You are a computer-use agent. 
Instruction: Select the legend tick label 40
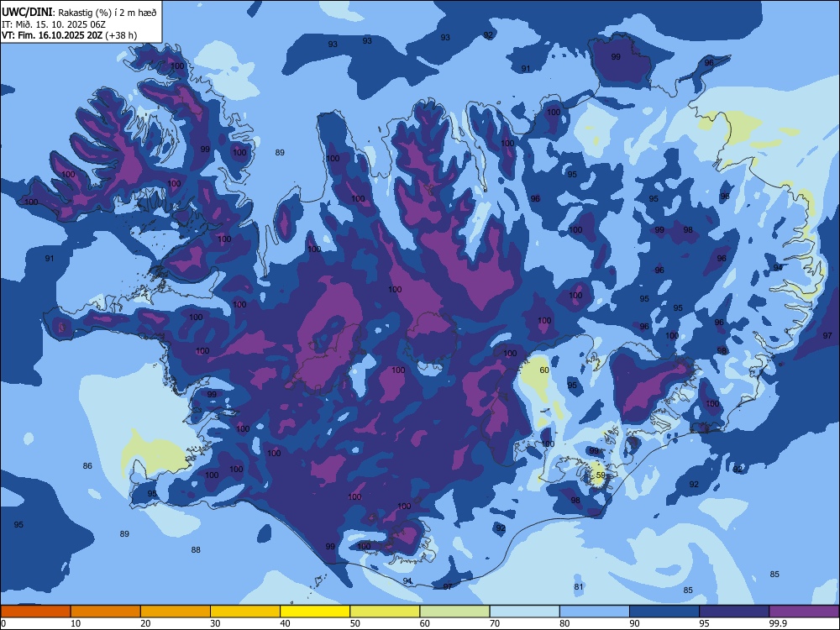pos(285,623)
